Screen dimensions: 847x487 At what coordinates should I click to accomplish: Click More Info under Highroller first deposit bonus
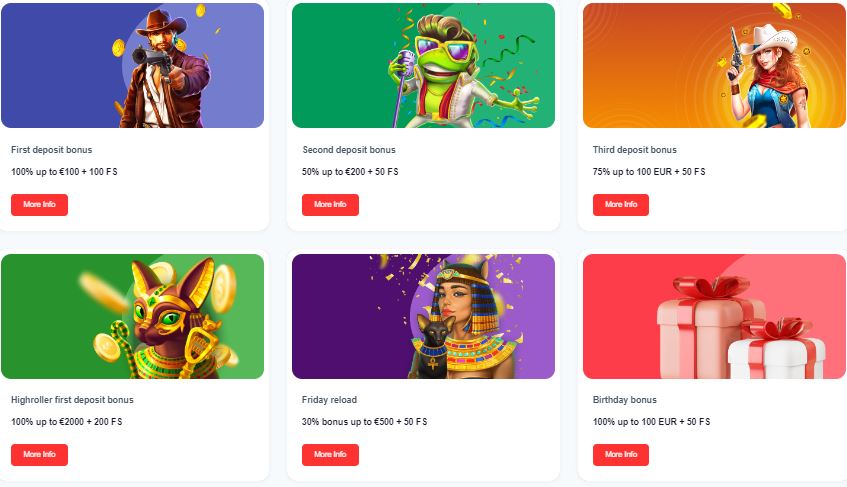point(39,455)
